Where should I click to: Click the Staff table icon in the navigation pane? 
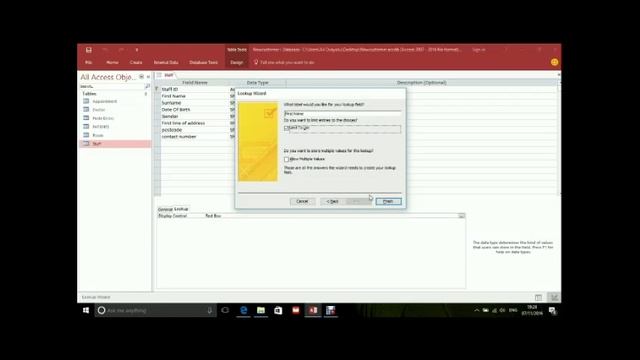pos(86,144)
